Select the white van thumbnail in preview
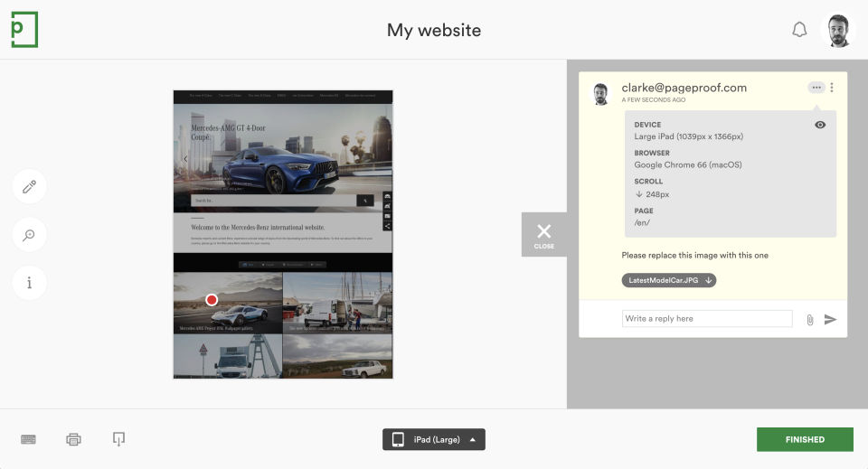Image resolution: width=868 pixels, height=469 pixels. pyautogui.click(x=337, y=303)
